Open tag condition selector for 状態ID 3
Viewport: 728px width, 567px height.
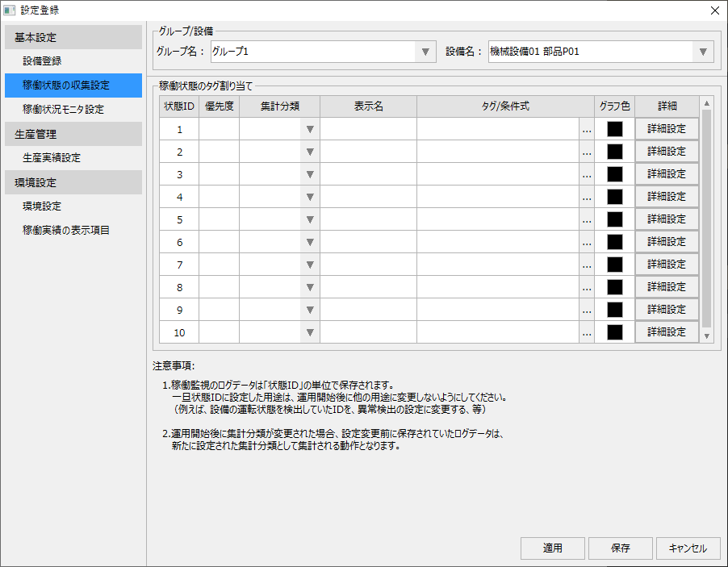click(x=585, y=173)
